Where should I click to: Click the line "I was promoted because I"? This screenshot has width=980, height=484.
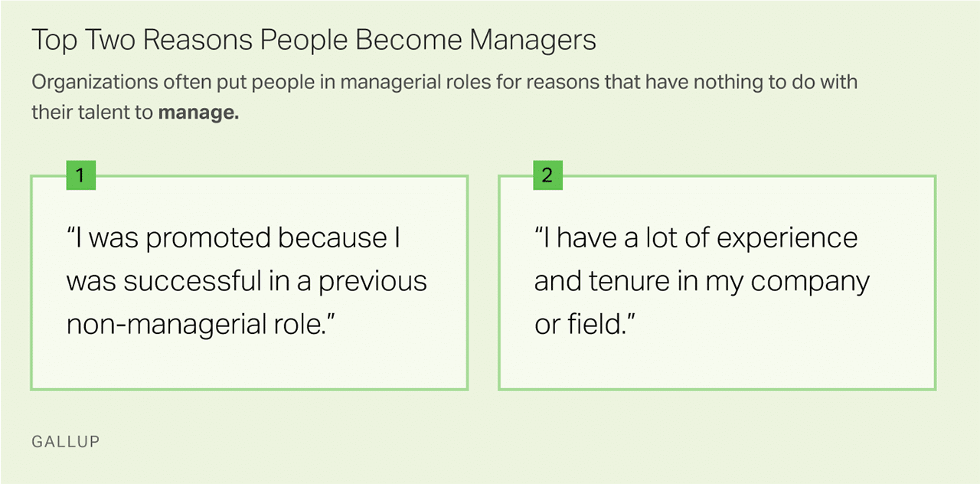(x=234, y=238)
